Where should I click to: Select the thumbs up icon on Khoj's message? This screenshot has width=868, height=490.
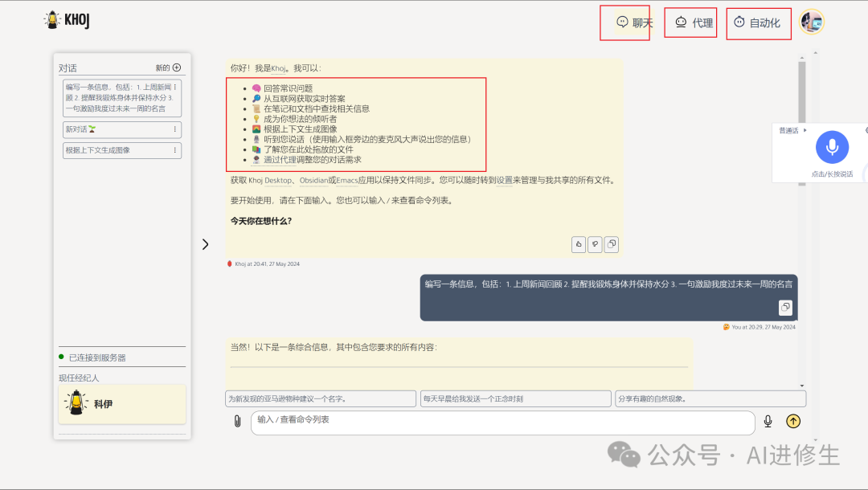click(578, 244)
